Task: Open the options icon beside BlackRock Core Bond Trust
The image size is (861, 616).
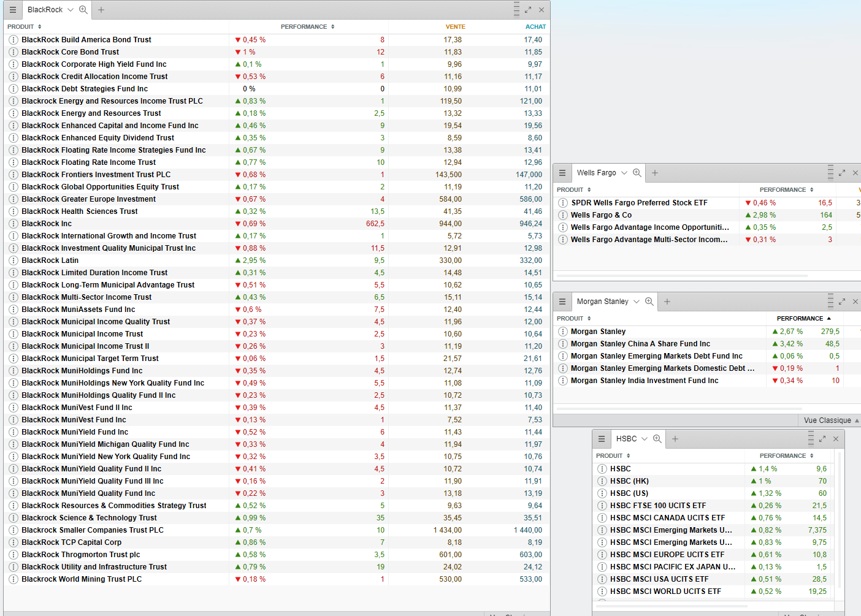Action: point(13,52)
